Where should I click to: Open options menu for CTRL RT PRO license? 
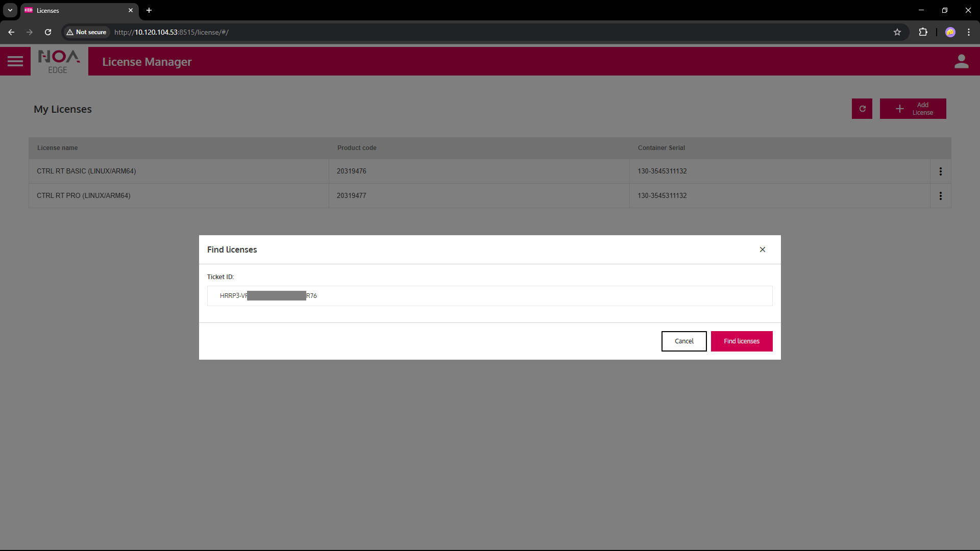(940, 196)
